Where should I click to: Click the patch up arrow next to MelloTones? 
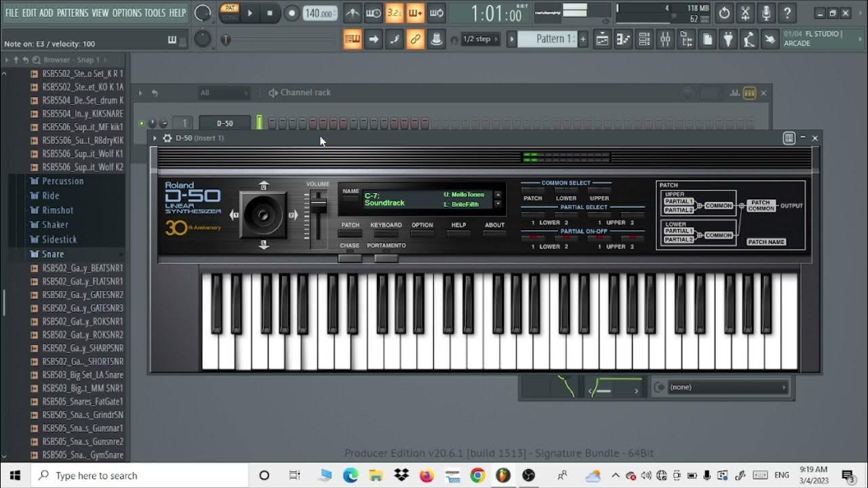(498, 195)
